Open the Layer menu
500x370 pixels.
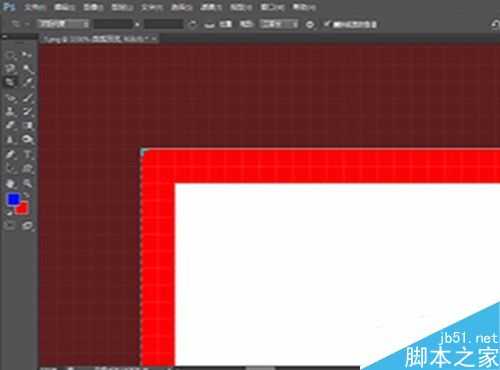(122, 7)
